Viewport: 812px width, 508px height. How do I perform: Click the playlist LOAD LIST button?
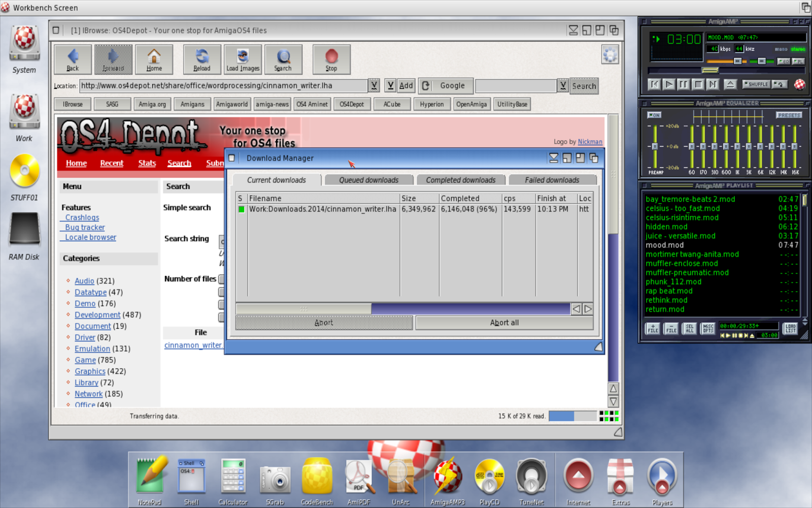pos(790,329)
